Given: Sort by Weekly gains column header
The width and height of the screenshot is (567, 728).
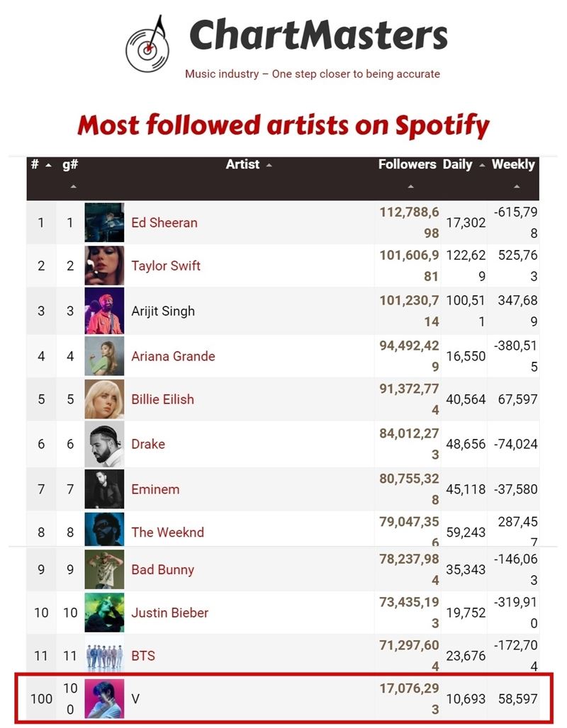Looking at the screenshot, I should [x=513, y=164].
